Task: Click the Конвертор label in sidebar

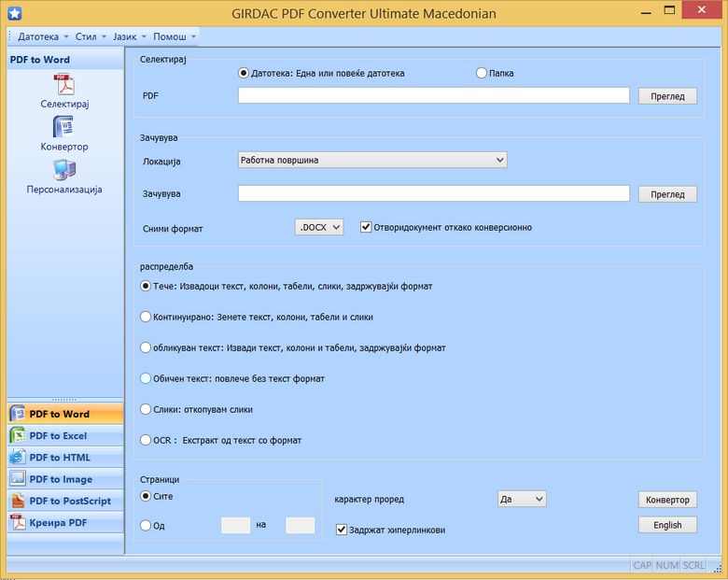Action: click(64, 147)
